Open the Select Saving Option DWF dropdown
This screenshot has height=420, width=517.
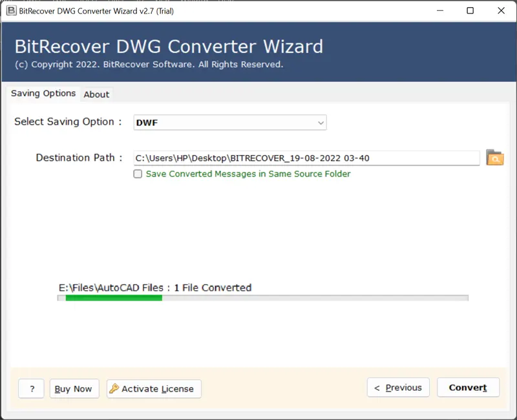[230, 122]
